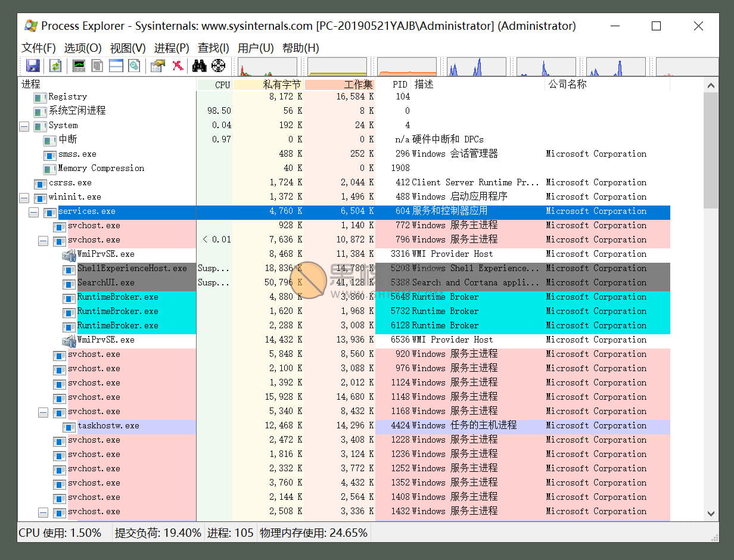Collapse the services.exe subtree
Viewport: 734px width, 560px height.
click(33, 211)
